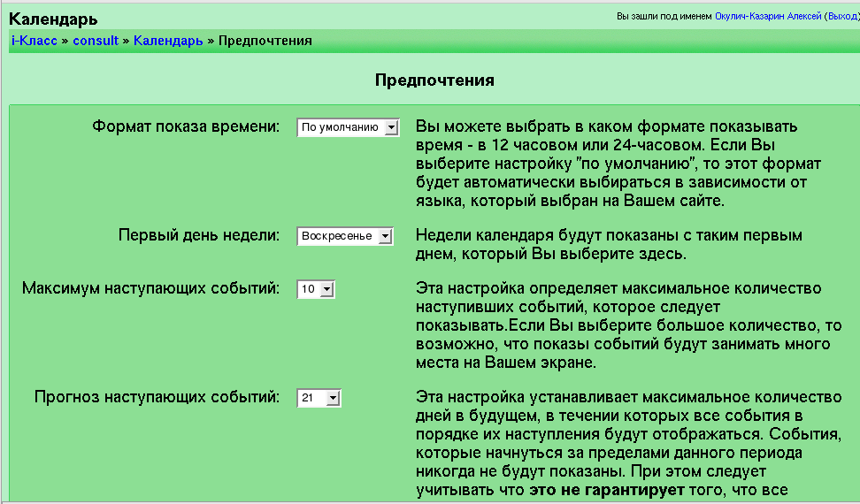Open the 'Формат показа времени' dropdown
Image resolution: width=860 pixels, height=504 pixels.
coord(349,127)
